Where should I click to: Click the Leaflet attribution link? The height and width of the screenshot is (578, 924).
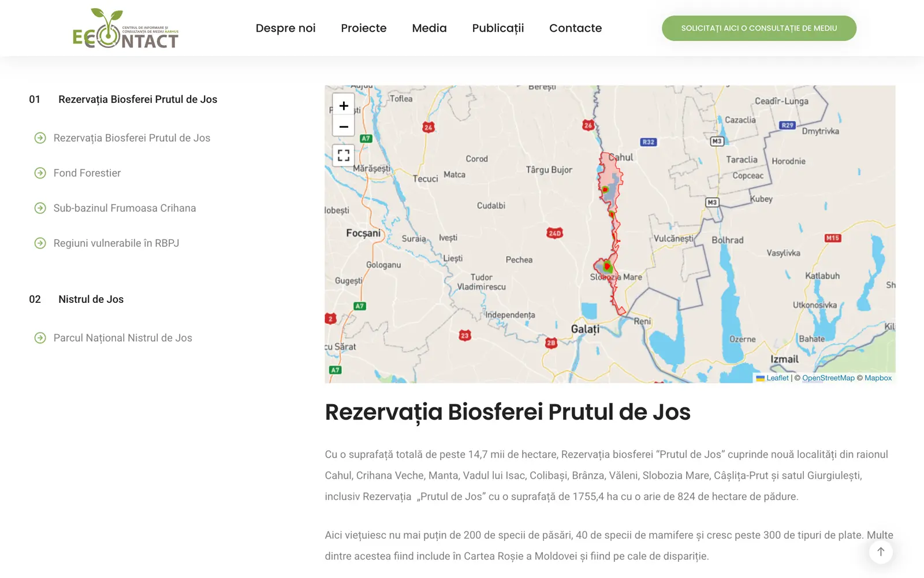click(777, 378)
